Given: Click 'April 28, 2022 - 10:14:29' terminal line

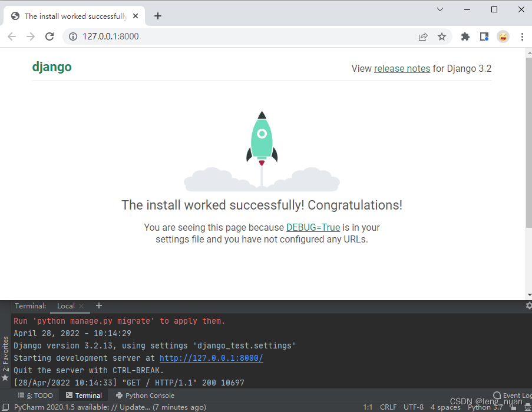Looking at the screenshot, I should tap(72, 333).
